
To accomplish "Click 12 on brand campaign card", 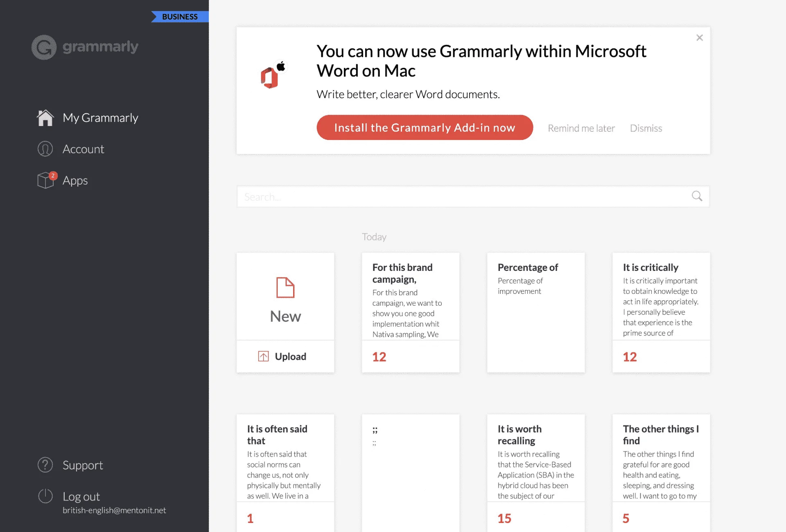I will tap(379, 357).
